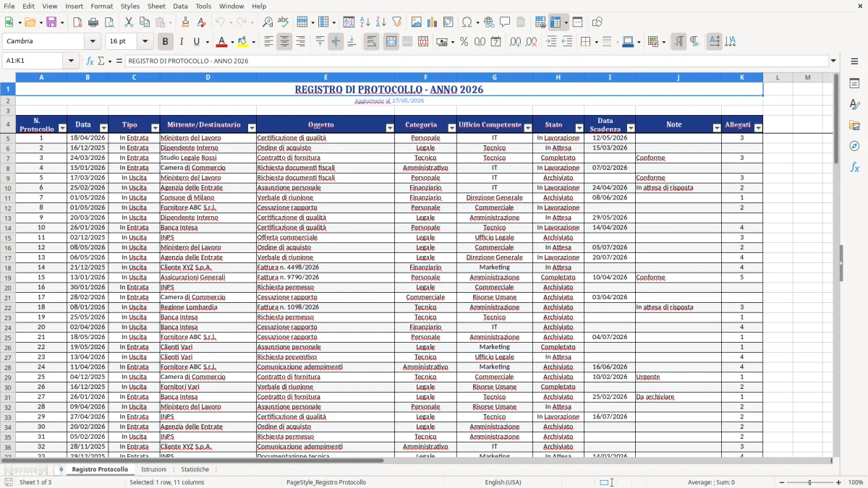Click the Save document icon
Screen dimensions: 868x488
point(51,22)
